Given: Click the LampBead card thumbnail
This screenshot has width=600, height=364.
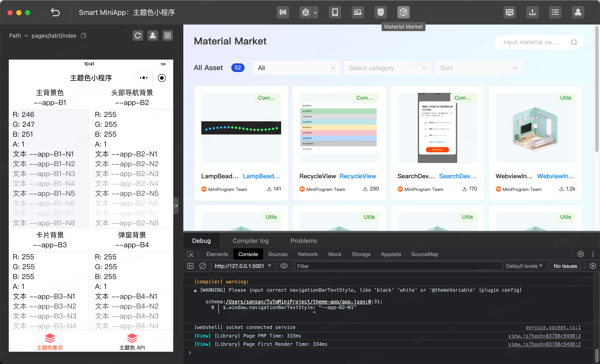Looking at the screenshot, I should click(x=241, y=128).
